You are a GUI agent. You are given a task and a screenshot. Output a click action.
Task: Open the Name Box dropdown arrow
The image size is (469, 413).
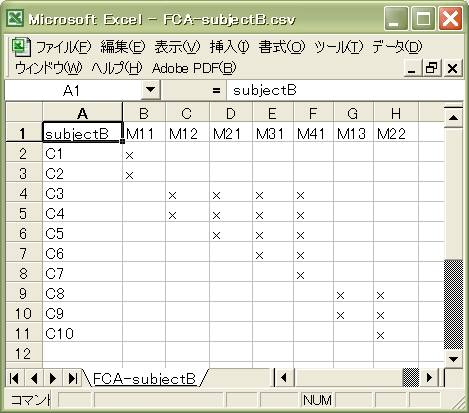(x=151, y=90)
